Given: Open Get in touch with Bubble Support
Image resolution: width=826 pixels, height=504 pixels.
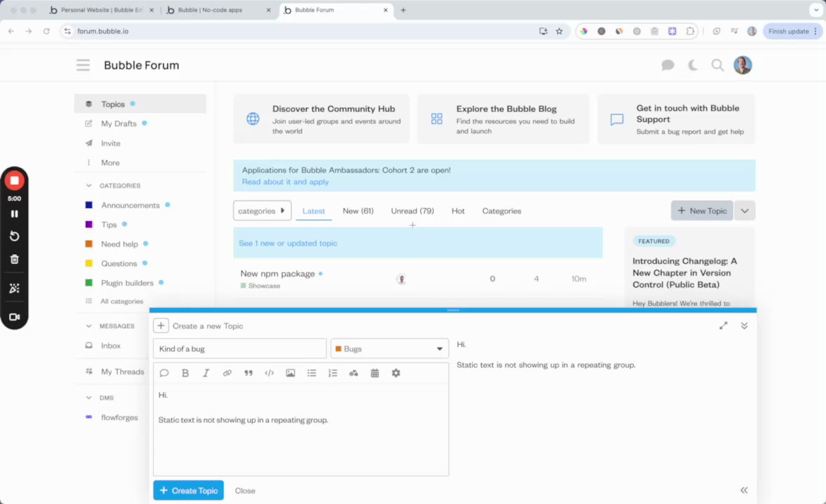Looking at the screenshot, I should coord(676,119).
